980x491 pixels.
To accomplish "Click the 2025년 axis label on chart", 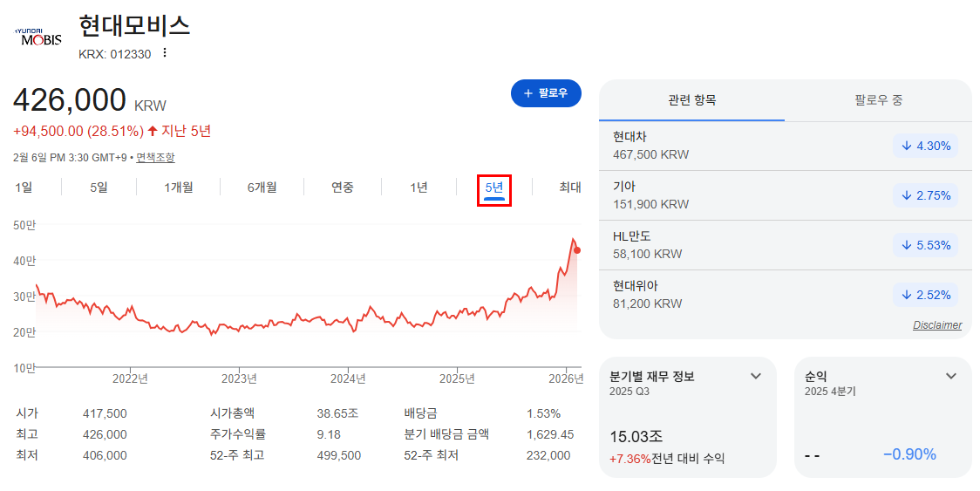I will [457, 379].
